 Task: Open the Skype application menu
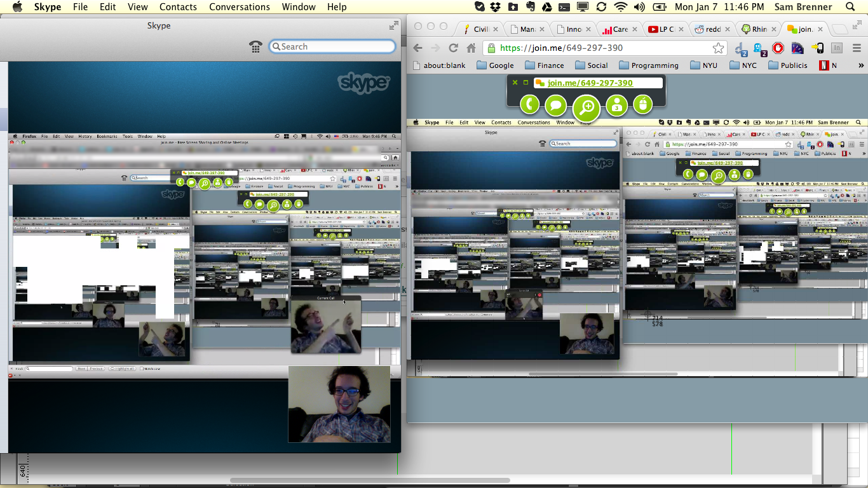48,7
